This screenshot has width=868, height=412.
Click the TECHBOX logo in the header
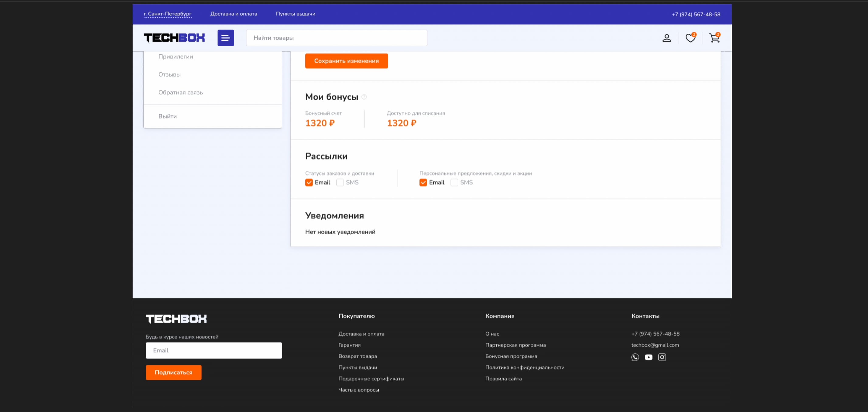[x=174, y=38]
